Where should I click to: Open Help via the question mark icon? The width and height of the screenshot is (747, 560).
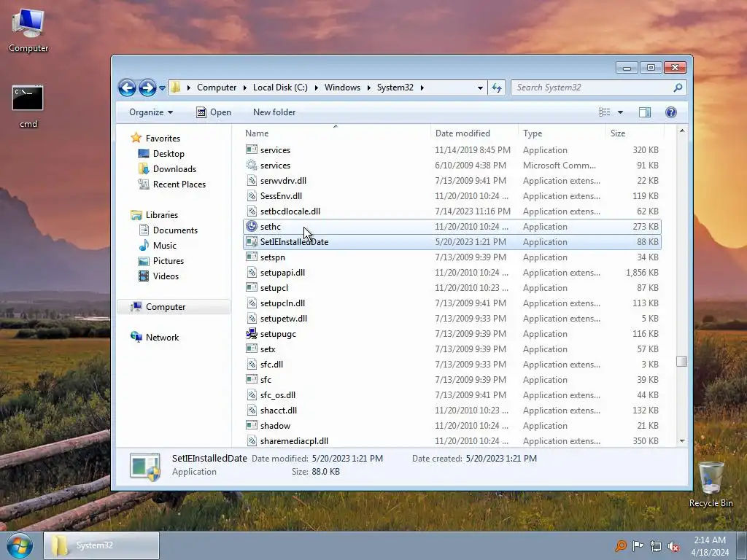coord(671,112)
